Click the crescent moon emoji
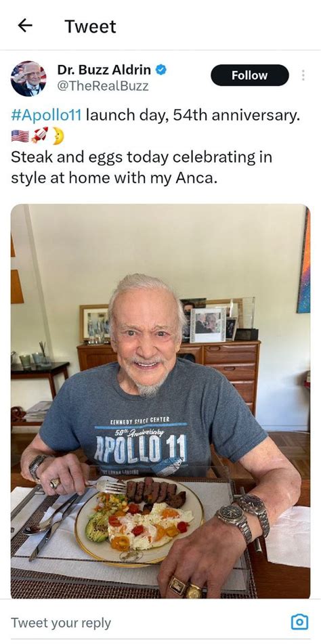Image resolution: width=321 pixels, height=644 pixels. pyautogui.click(x=58, y=135)
